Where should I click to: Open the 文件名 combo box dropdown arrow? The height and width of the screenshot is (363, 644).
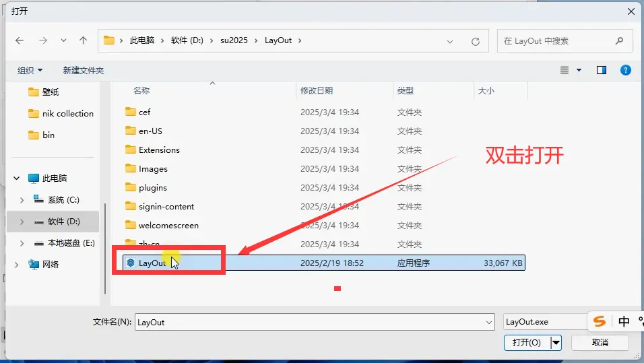[489, 323]
